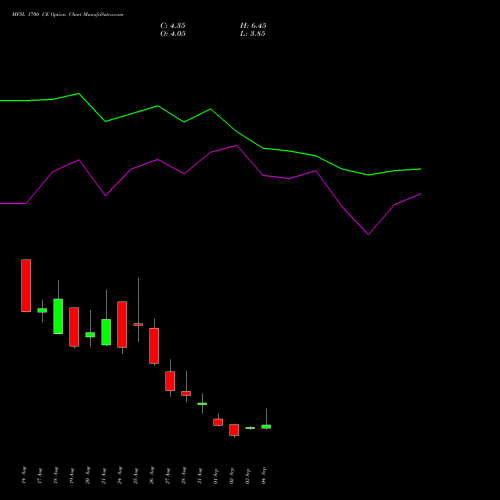500x500 pixels.
Task: Select the small red candle for 01 Sep
Action: pos(218,422)
